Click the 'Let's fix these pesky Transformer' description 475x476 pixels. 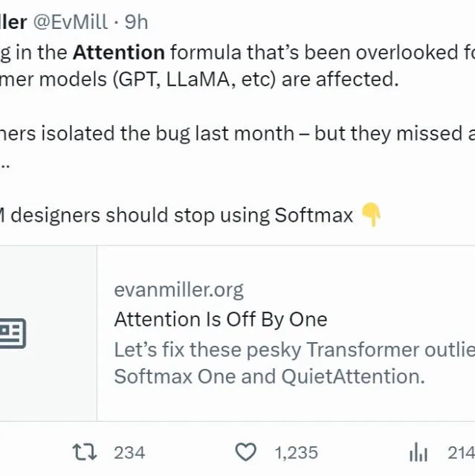tap(294, 350)
